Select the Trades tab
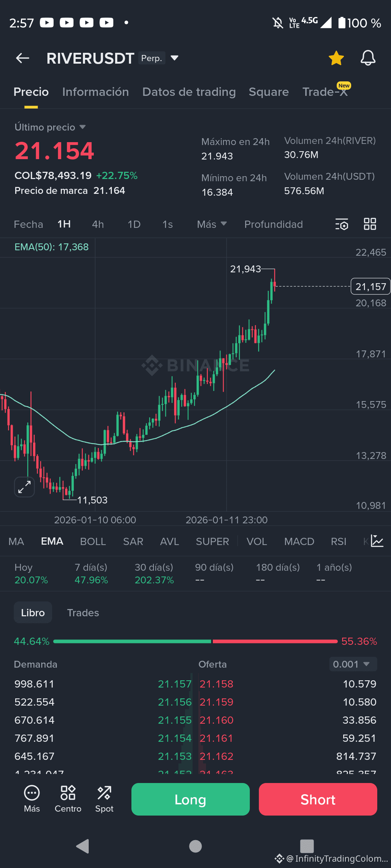 83,613
